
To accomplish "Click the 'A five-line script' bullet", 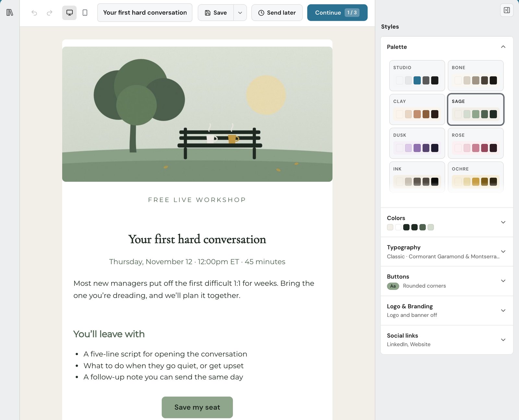I will 165,354.
